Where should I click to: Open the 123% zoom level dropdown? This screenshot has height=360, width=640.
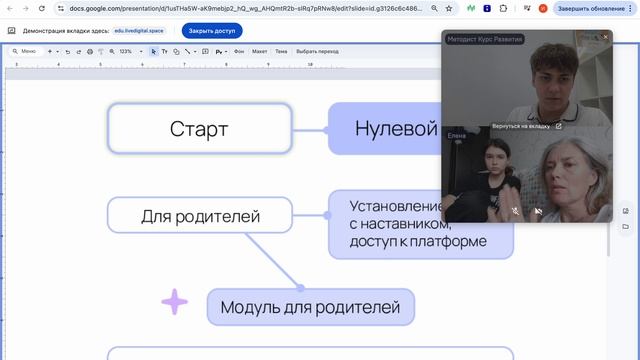(131, 51)
